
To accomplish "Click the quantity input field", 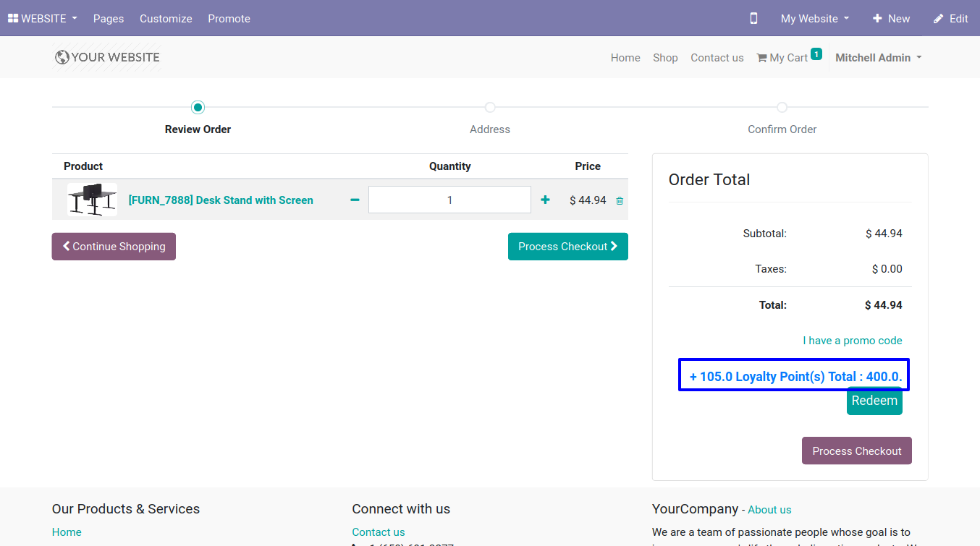I will 449,200.
